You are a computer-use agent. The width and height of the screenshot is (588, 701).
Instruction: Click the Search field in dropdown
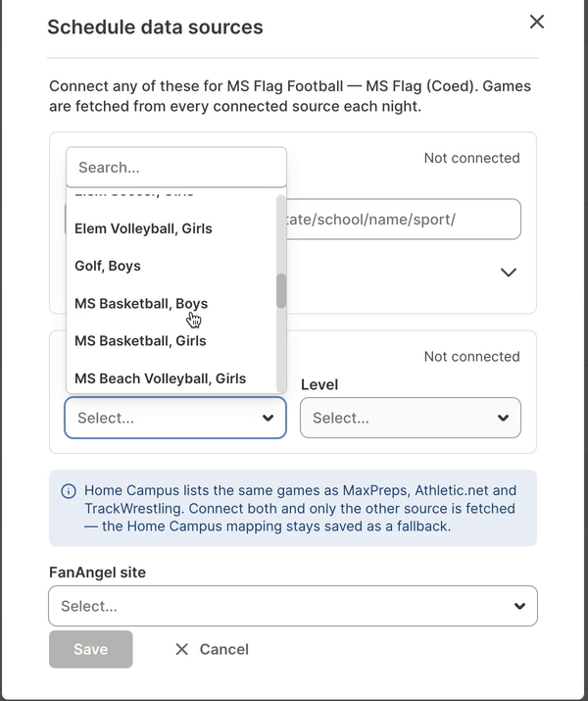[x=176, y=168]
